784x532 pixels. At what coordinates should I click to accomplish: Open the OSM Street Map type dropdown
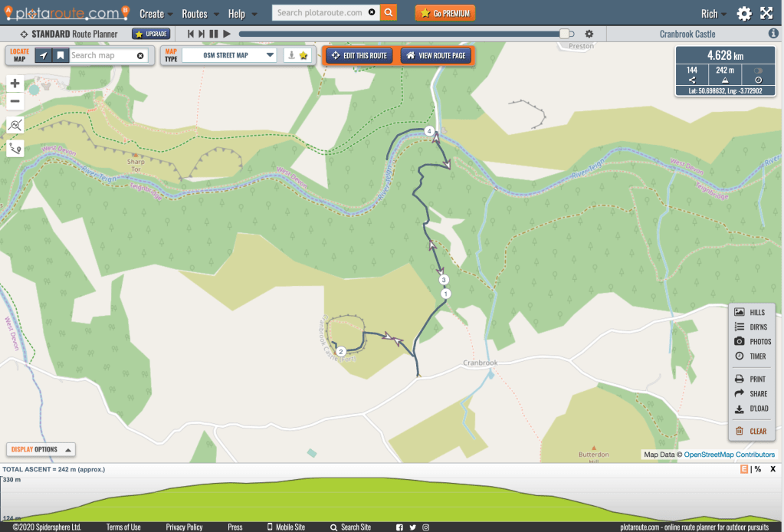(228, 55)
